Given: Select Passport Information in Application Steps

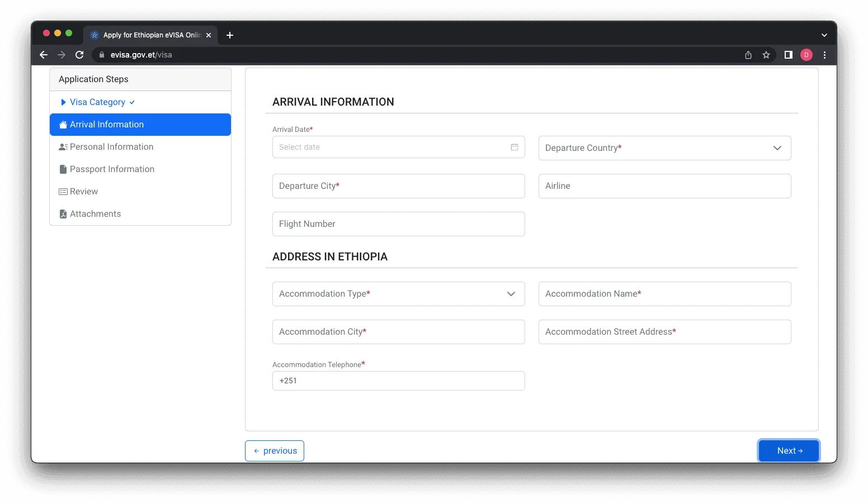Looking at the screenshot, I should [x=112, y=169].
